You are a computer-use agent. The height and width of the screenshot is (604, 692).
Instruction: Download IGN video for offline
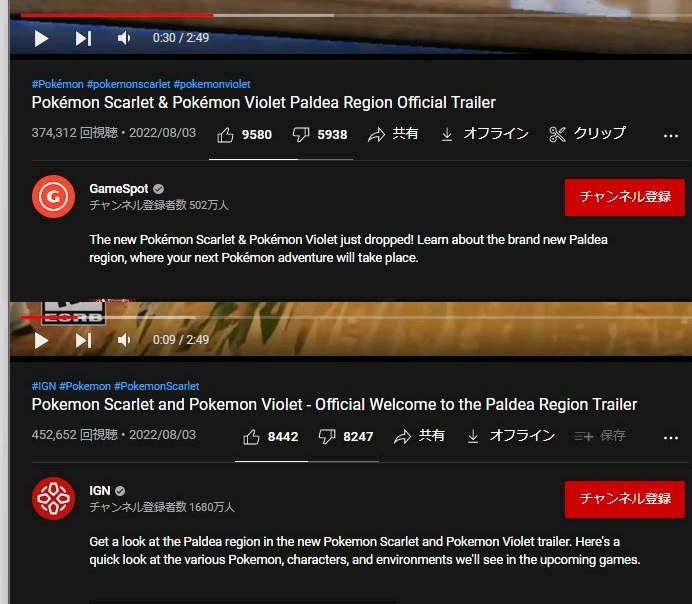(511, 436)
